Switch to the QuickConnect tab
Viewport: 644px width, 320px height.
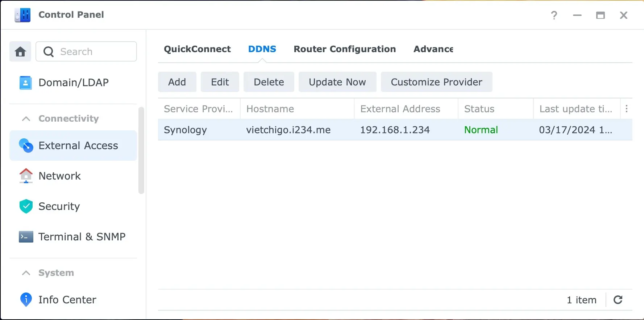click(197, 49)
